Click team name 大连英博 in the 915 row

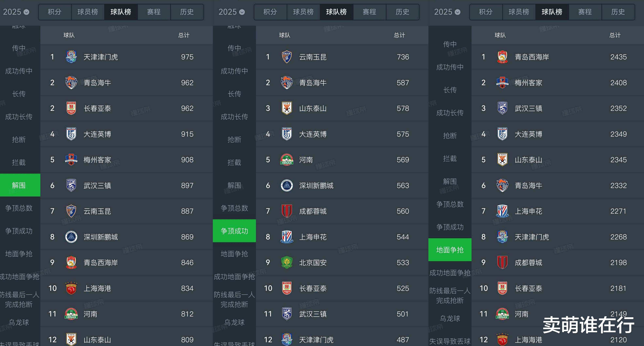(x=97, y=134)
